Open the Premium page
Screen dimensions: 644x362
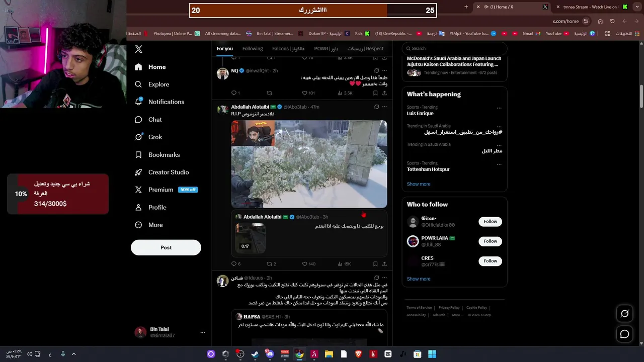(166, 190)
